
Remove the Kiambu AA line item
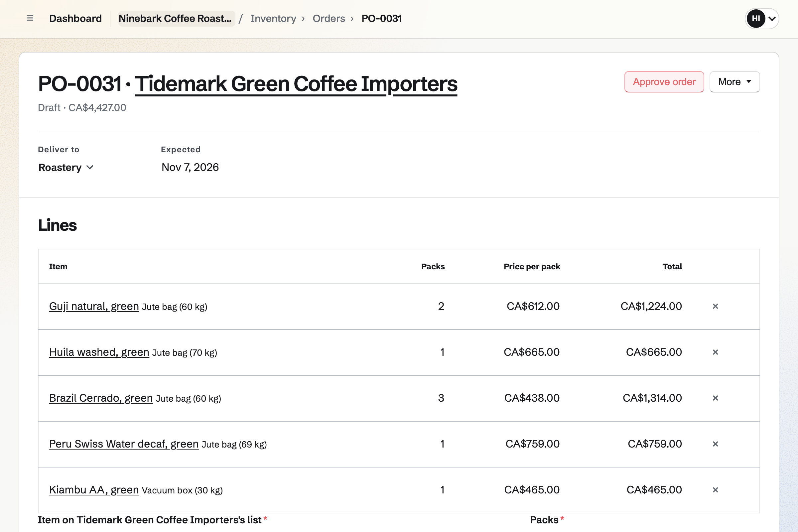pyautogui.click(x=715, y=489)
